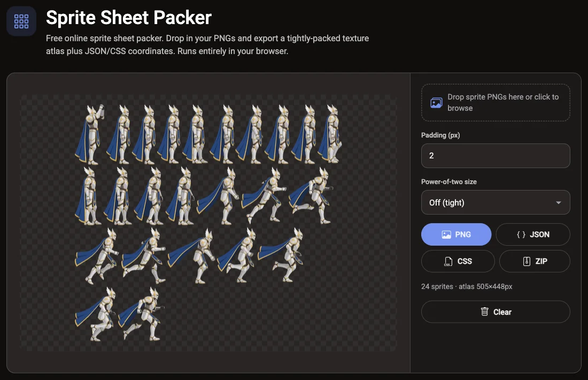Click the image icon in the drop zone

click(x=436, y=103)
